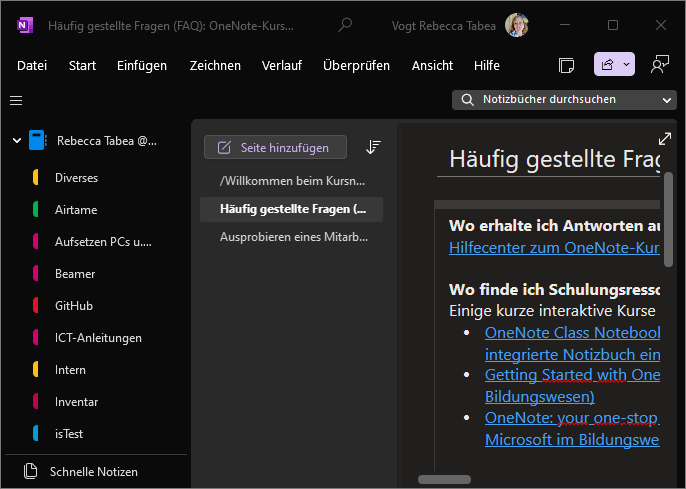Open the title bar search magnifier

coord(345,25)
